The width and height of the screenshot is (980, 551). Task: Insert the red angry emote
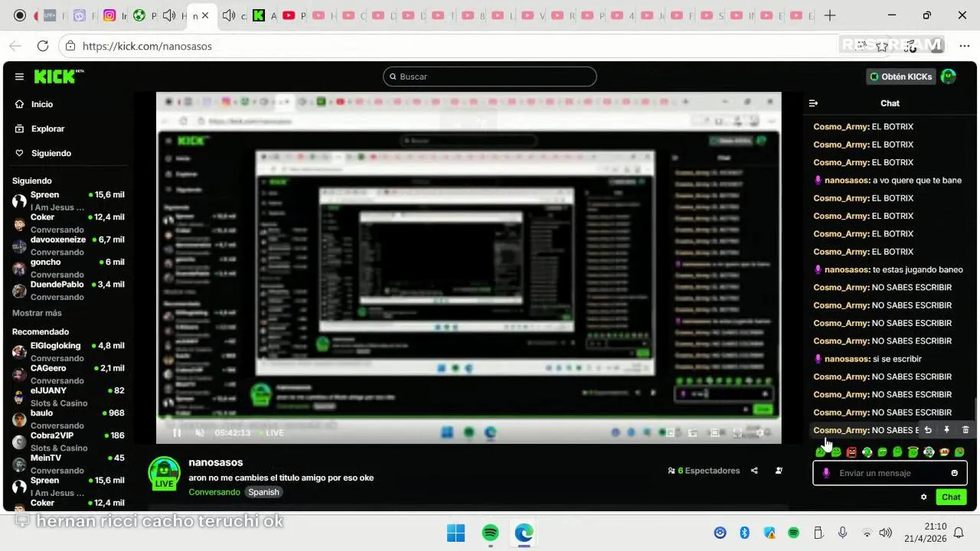point(851,452)
